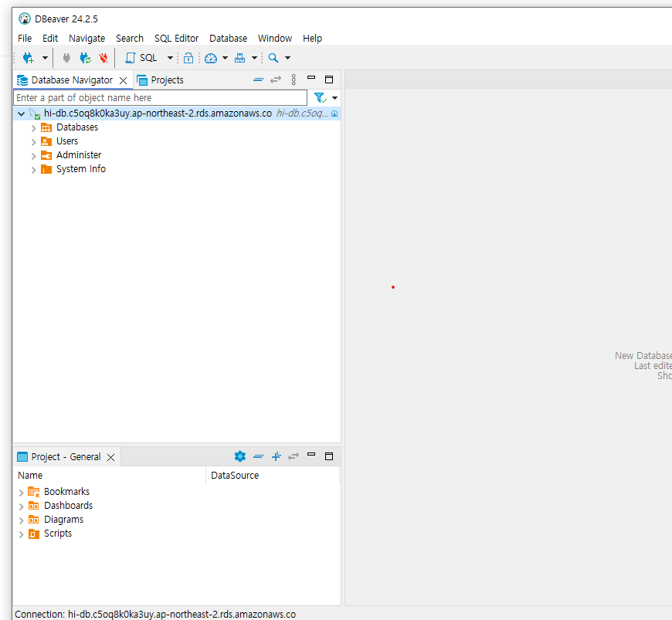
Task: Collapse the hi-db connection tree node
Action: pyautogui.click(x=21, y=113)
